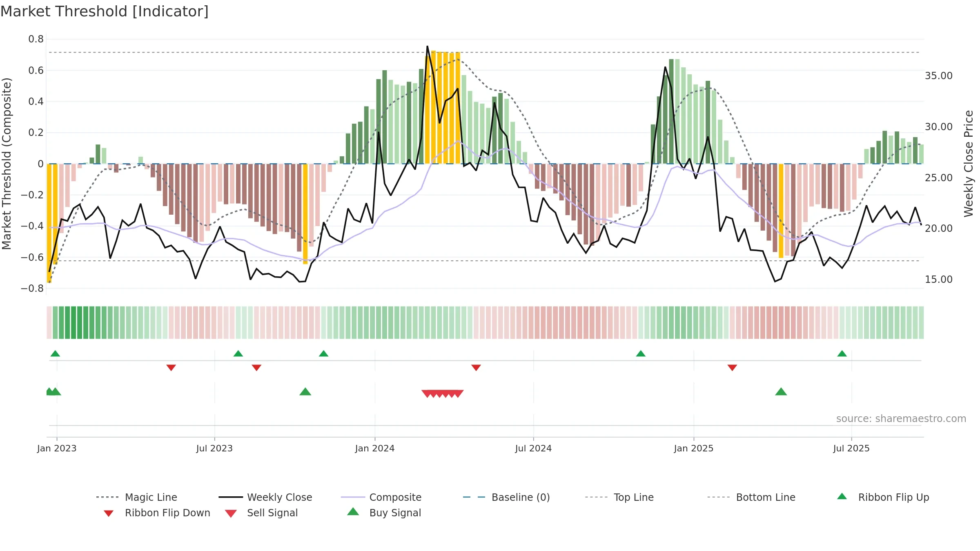Image resolution: width=980 pixels, height=551 pixels.
Task: Click the green triangle icon in Buy Signal legend
Action: point(353,511)
